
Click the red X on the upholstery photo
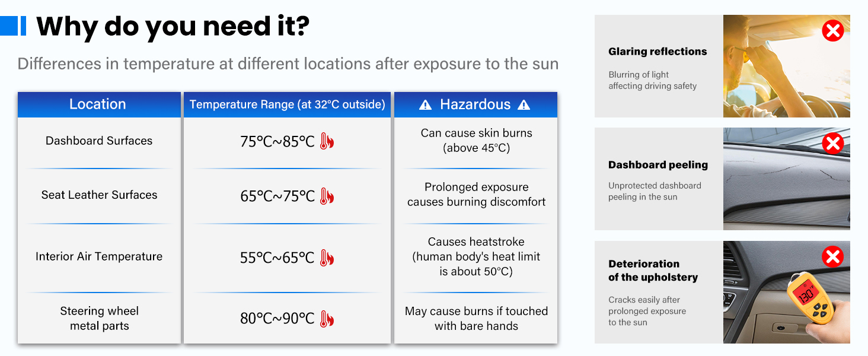point(832,256)
